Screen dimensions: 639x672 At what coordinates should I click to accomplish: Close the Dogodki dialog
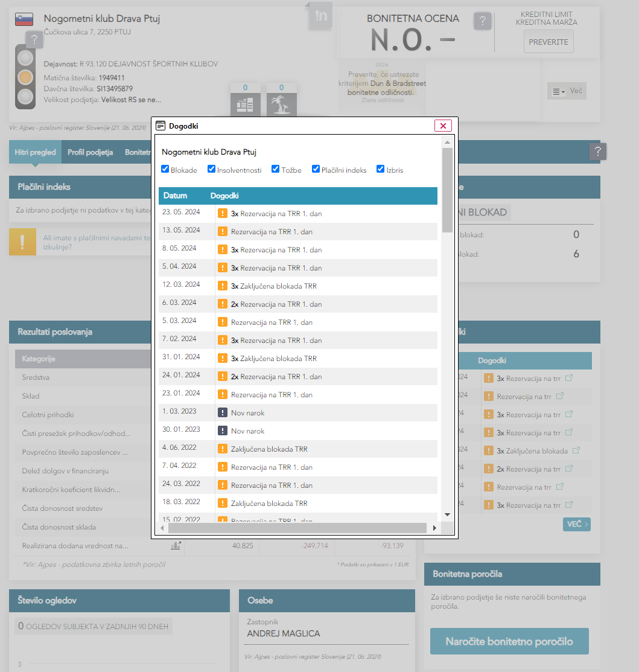pyautogui.click(x=443, y=126)
